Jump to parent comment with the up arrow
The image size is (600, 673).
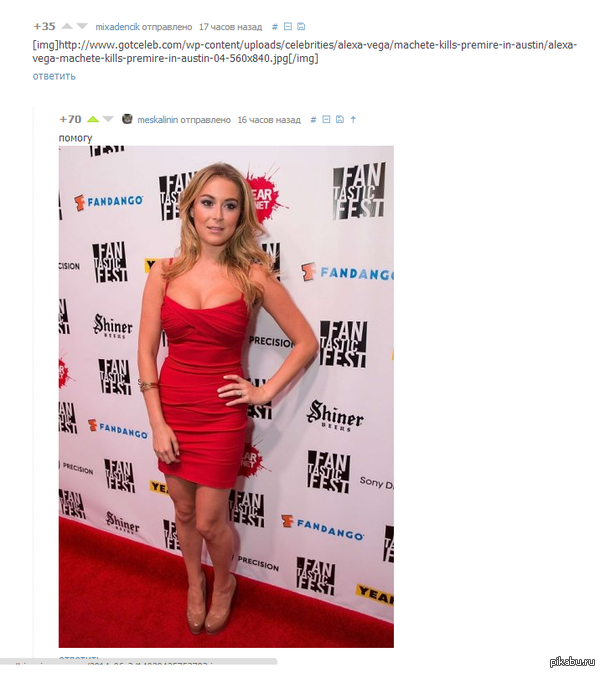353,119
